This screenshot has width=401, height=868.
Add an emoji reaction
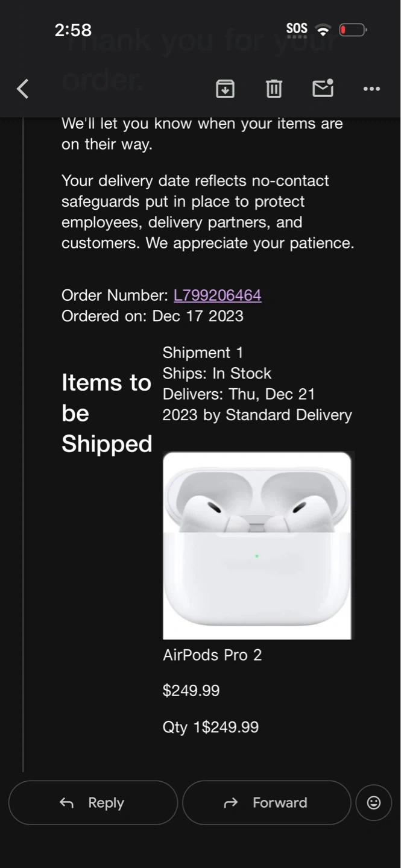click(x=374, y=802)
